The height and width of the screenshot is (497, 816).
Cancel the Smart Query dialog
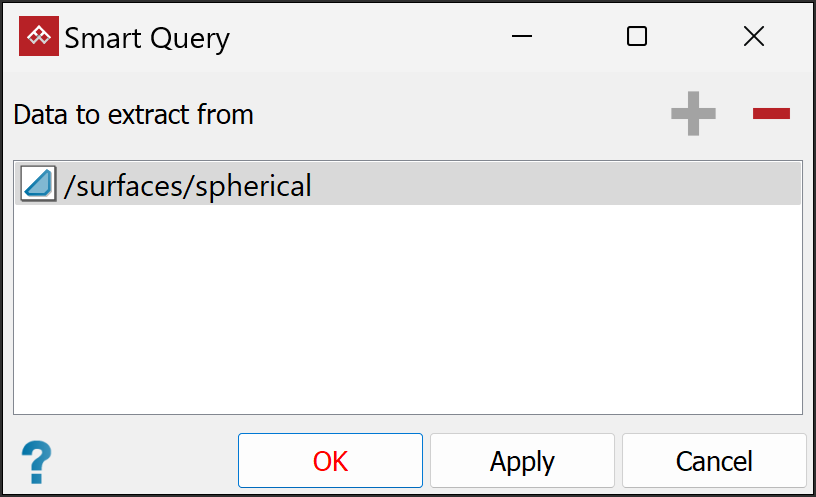pyautogui.click(x=714, y=461)
